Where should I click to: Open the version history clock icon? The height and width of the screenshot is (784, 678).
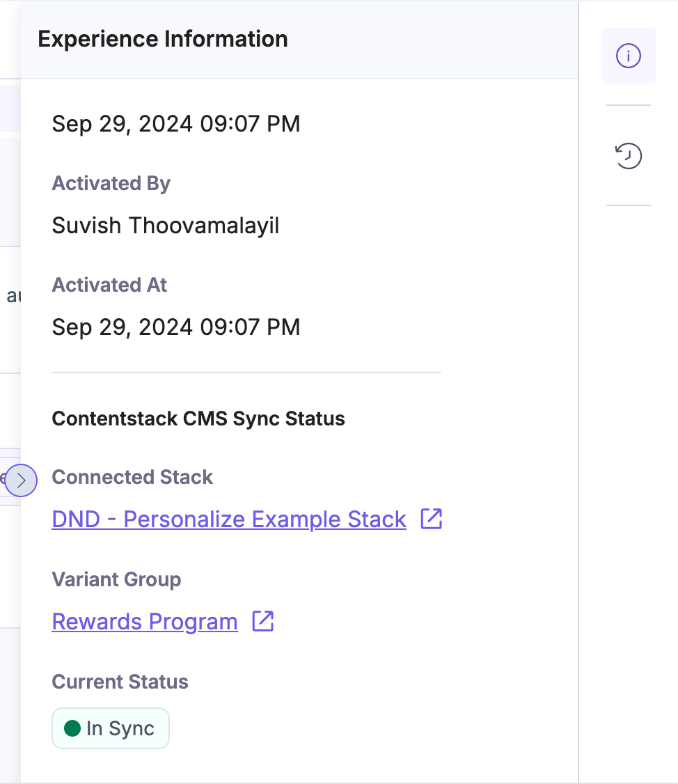[x=629, y=155]
